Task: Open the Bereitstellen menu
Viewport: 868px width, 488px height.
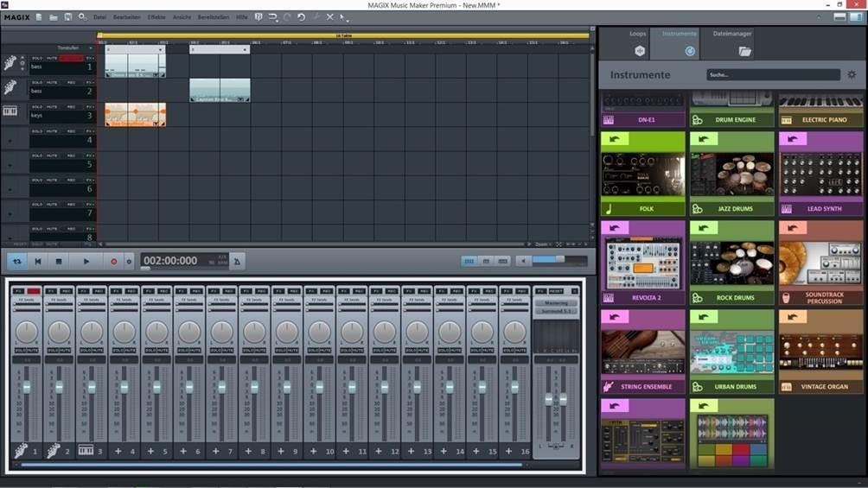Action: click(x=214, y=17)
